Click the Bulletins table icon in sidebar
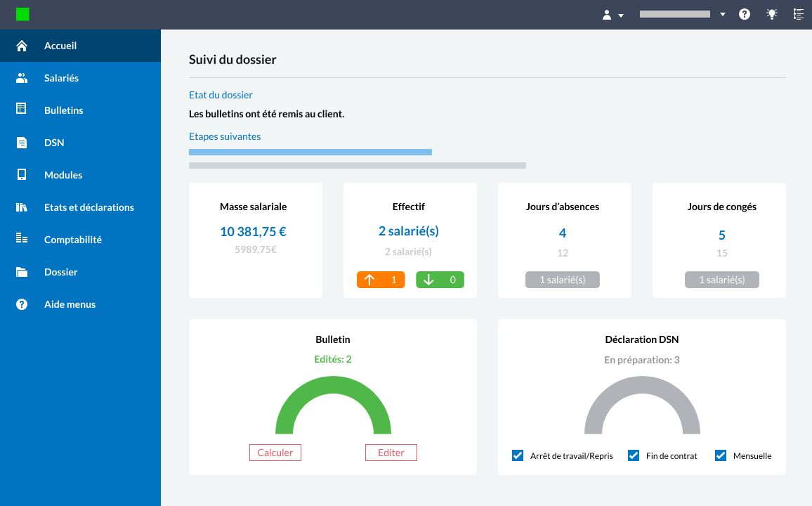Screen dimensions: 812x506 pyautogui.click(x=22, y=110)
